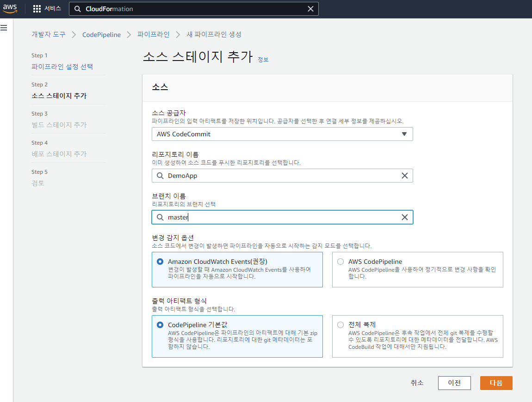
Task: Click the search icon in master field
Action: [160, 217]
